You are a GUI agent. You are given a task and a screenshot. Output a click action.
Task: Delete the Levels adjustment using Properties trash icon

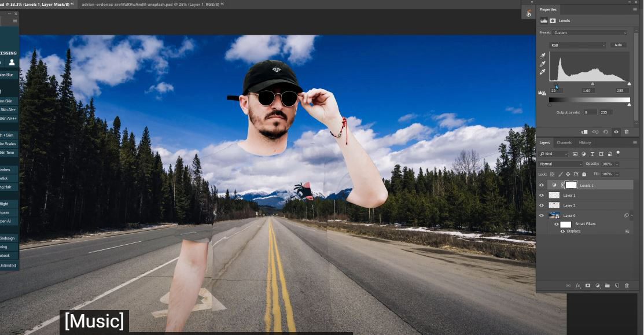pos(626,132)
